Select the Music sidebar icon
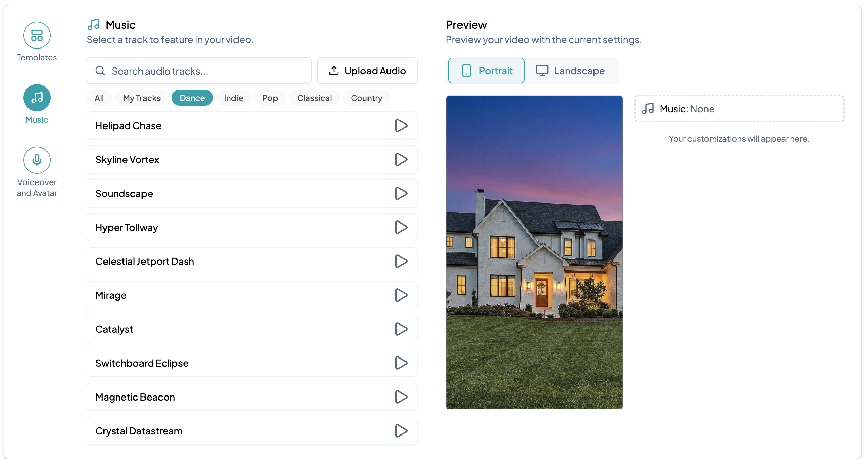Screen dimensions: 868x464 pos(37,98)
